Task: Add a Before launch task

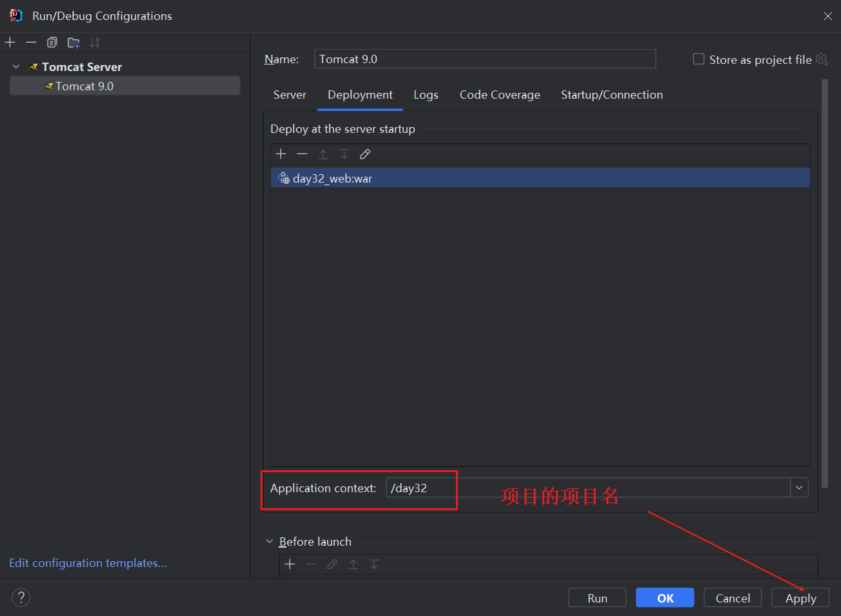Action: coord(290,564)
